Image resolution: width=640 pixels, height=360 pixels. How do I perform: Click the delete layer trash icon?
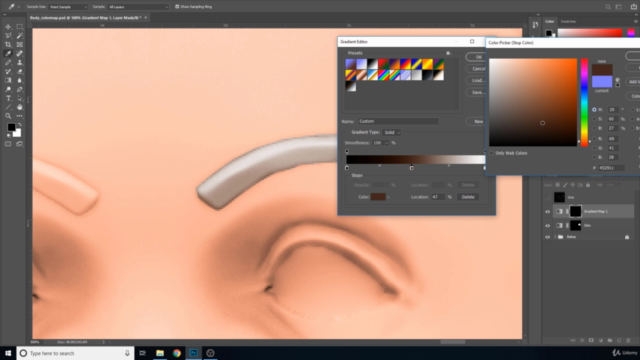click(628, 340)
